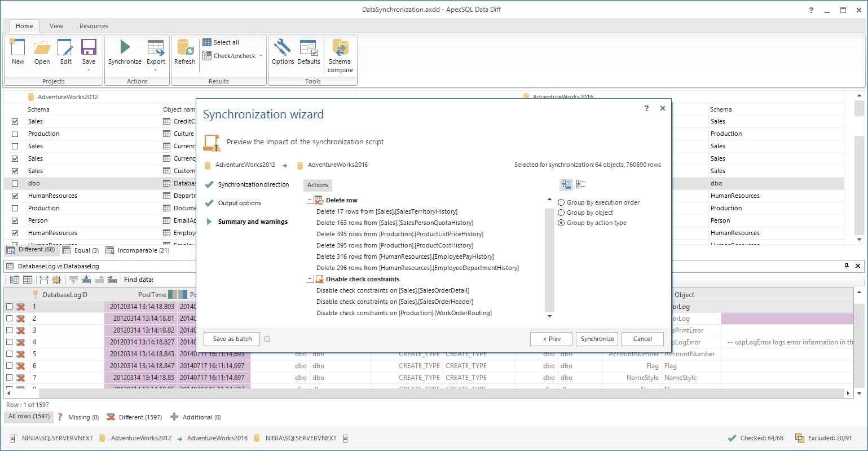
Task: Click the Save as batch button
Action: 231,339
